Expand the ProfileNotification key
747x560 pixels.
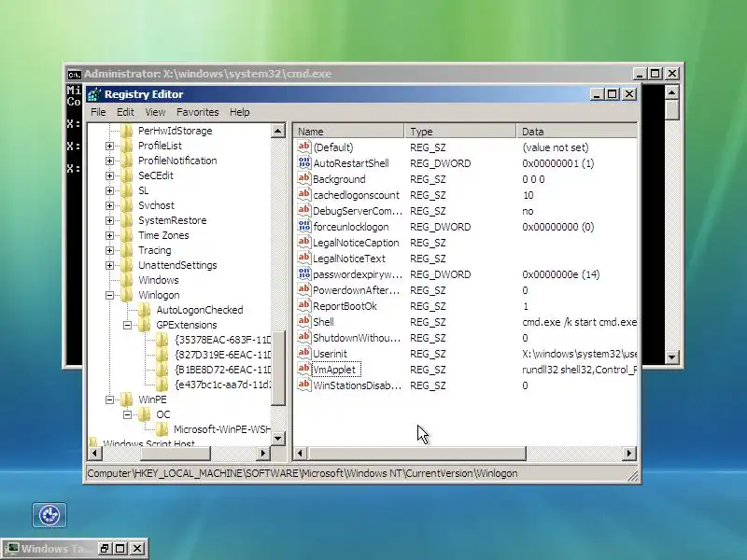(x=109, y=161)
